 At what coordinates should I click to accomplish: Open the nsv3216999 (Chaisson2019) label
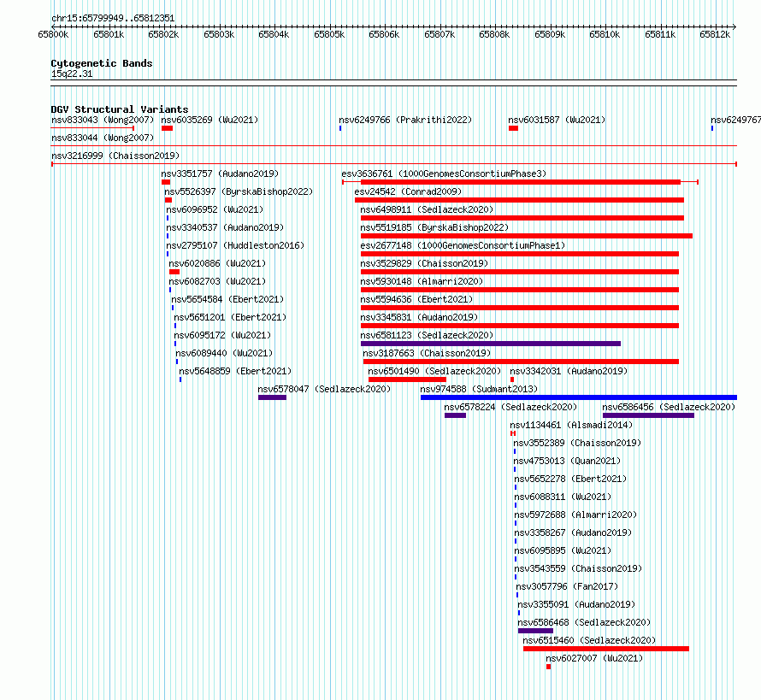(x=115, y=156)
